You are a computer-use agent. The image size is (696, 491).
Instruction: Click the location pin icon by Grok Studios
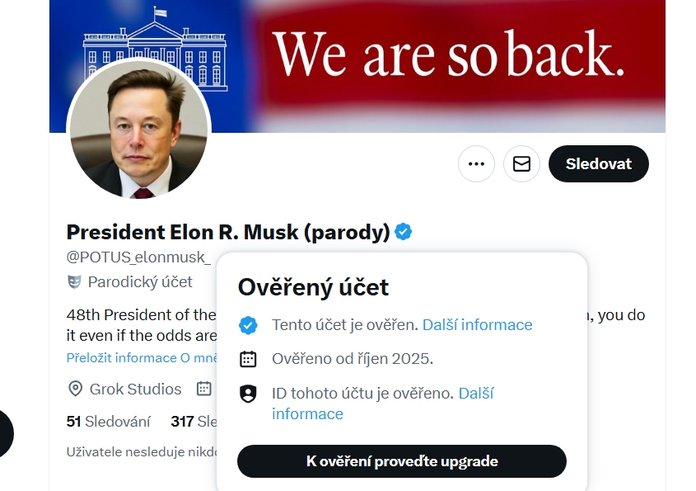75,389
